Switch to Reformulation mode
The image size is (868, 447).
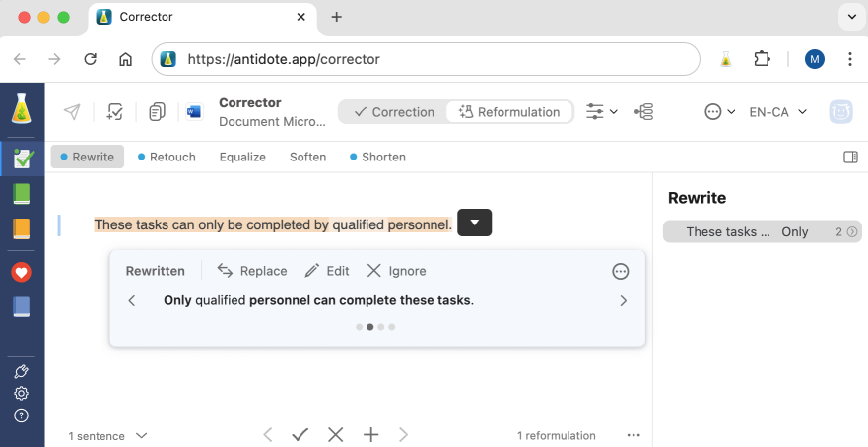[509, 112]
